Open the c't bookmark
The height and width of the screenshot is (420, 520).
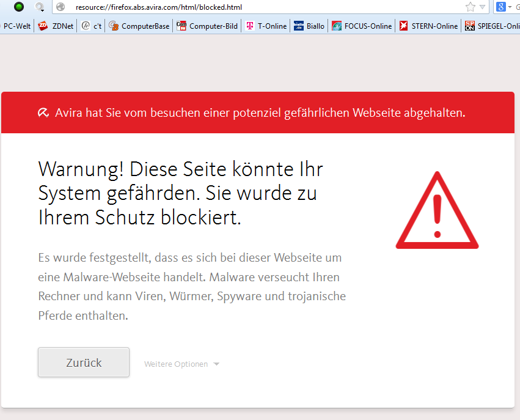[92, 26]
